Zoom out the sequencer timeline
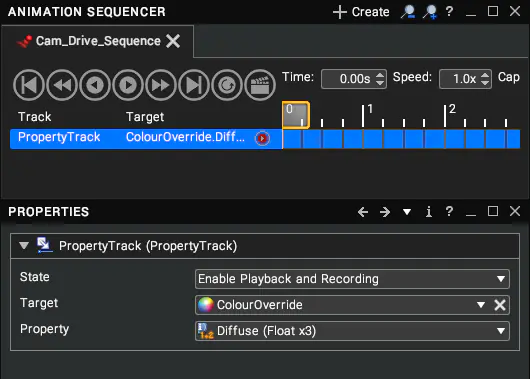The height and width of the screenshot is (379, 530). pos(408,12)
